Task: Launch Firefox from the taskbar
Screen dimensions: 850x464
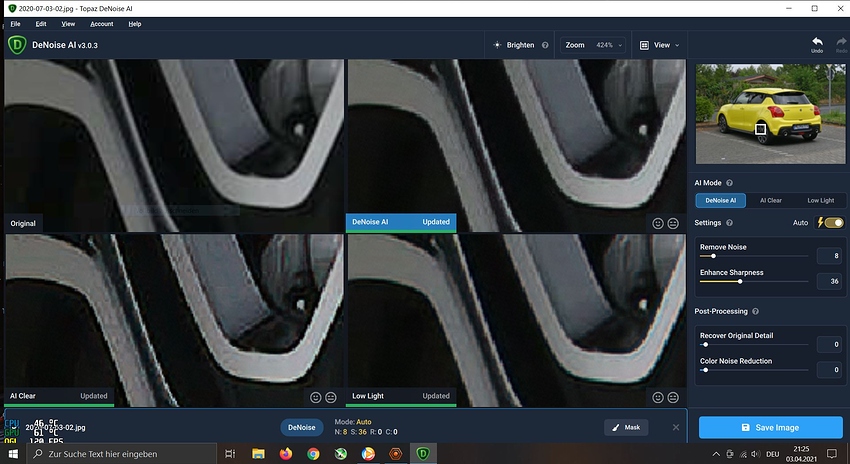Action: 286,454
